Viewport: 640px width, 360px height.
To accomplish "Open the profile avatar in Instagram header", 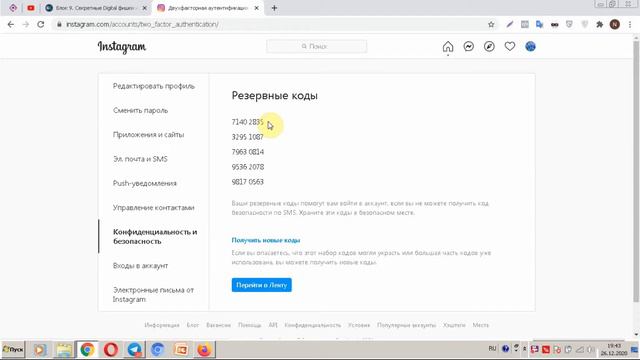I will 530,47.
